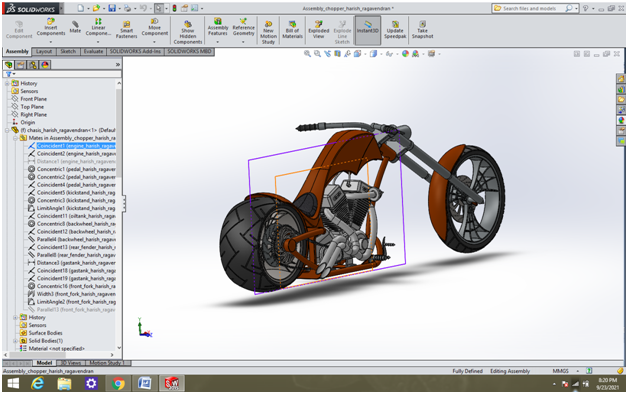Viewport: 628px width, 394px height.
Task: Switch to the 3D Views bottom tab
Action: [x=70, y=363]
